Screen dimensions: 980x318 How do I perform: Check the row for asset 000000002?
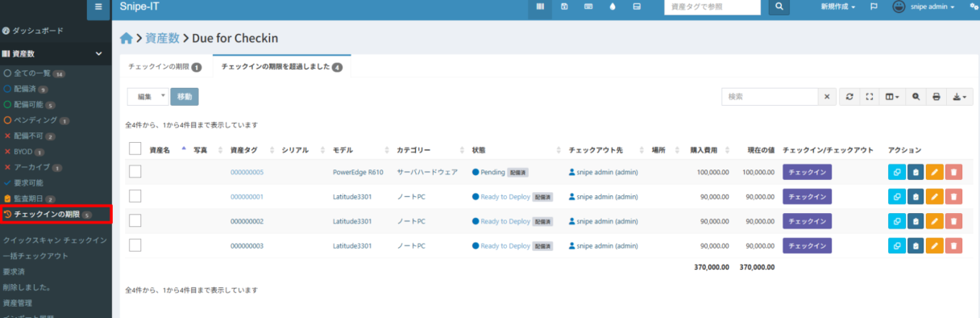(135, 220)
